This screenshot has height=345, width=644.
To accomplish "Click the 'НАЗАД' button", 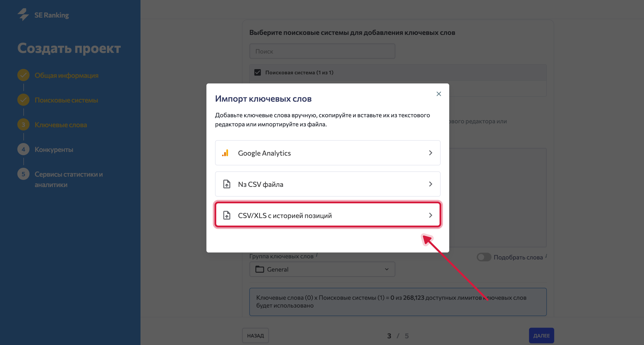I will pyautogui.click(x=255, y=336).
